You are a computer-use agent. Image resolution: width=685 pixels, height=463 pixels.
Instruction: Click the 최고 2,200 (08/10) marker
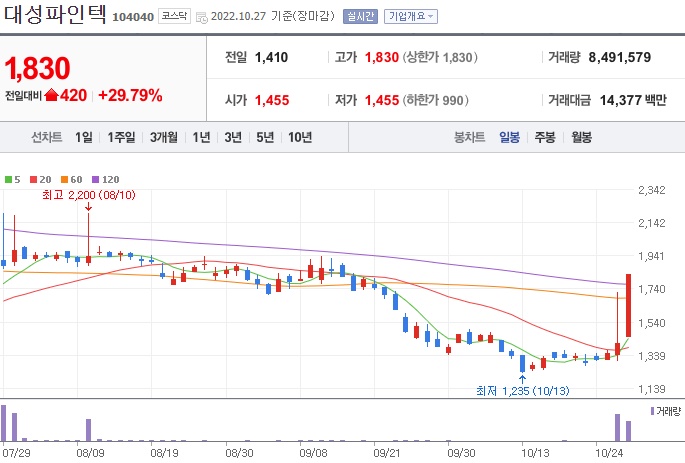coord(89,195)
